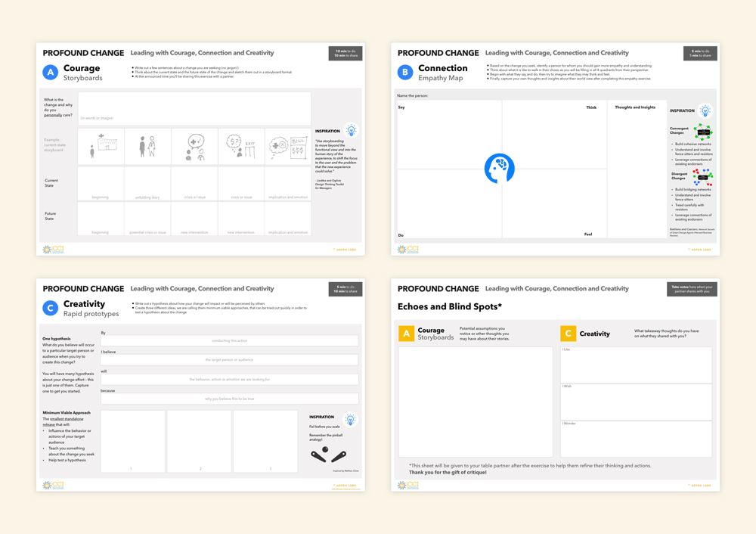Click the 'Think' quadrant label
This screenshot has height=534, width=756.
tap(591, 107)
